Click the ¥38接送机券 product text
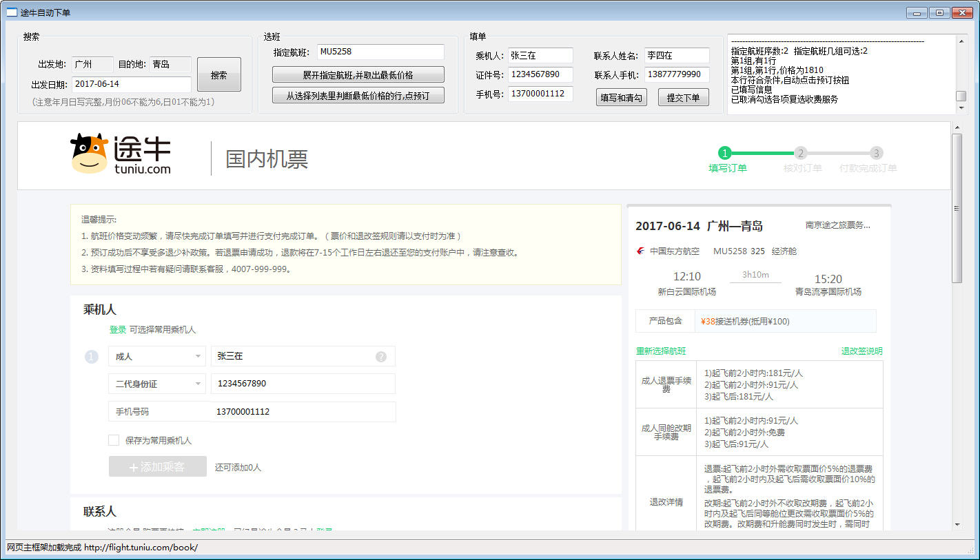This screenshot has width=980, height=560. click(745, 321)
